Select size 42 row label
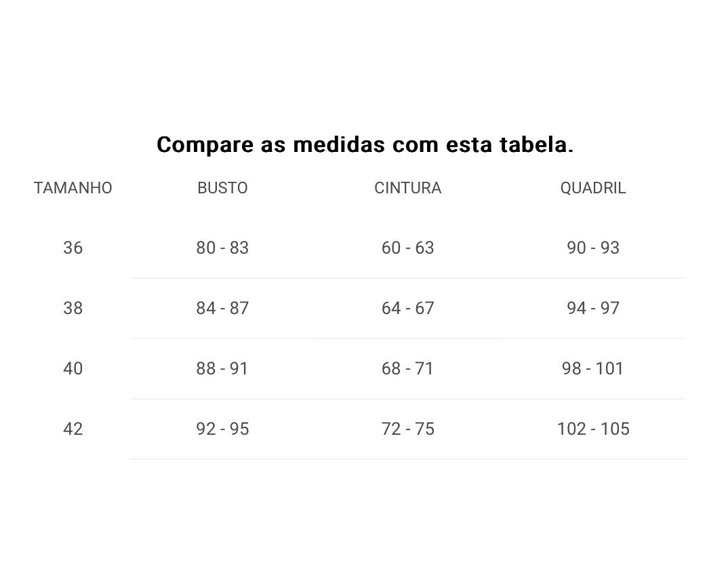The height and width of the screenshot is (582, 728). [x=73, y=429]
